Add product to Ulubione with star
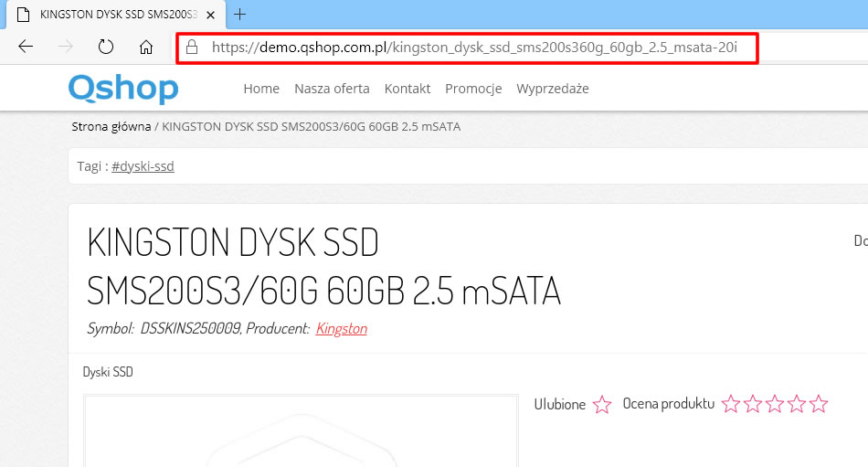 pyautogui.click(x=602, y=405)
